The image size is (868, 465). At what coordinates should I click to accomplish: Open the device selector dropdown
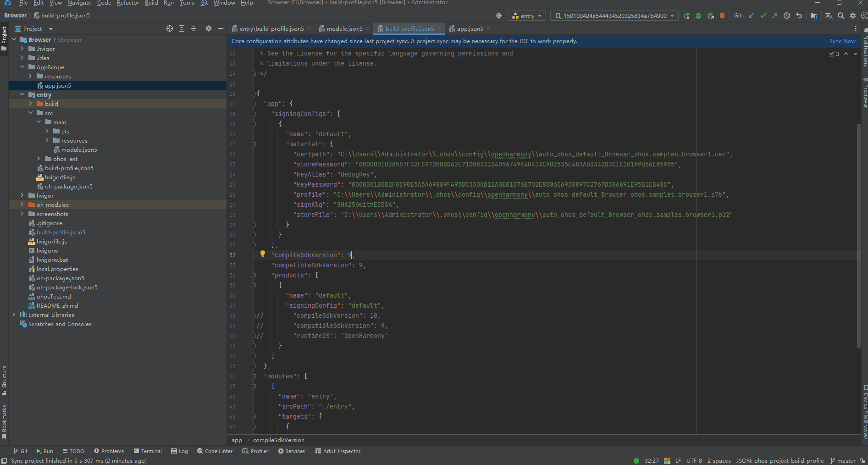click(x=614, y=16)
